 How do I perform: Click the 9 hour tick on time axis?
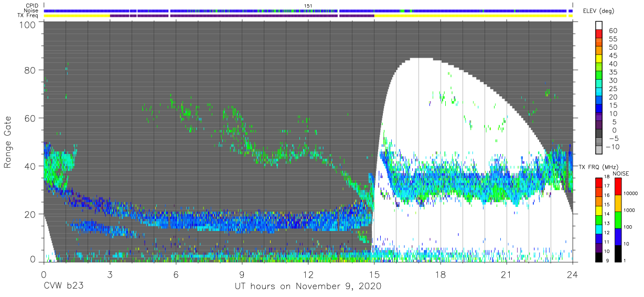pos(242,274)
